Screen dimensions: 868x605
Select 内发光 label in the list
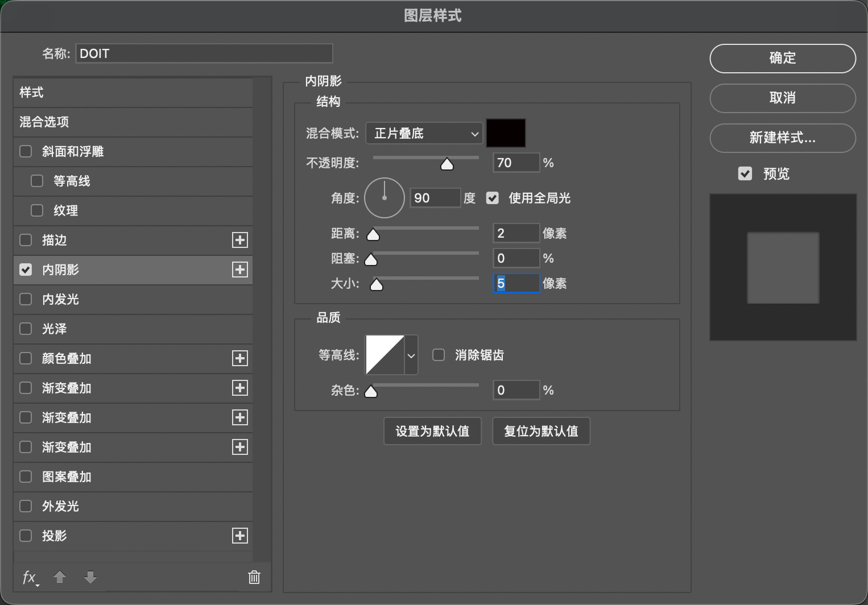[60, 299]
